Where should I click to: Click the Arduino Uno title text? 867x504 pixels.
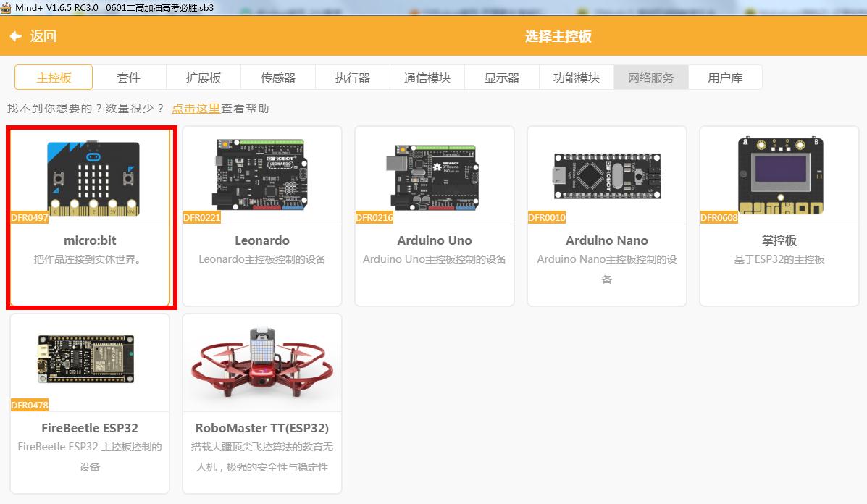coord(435,240)
